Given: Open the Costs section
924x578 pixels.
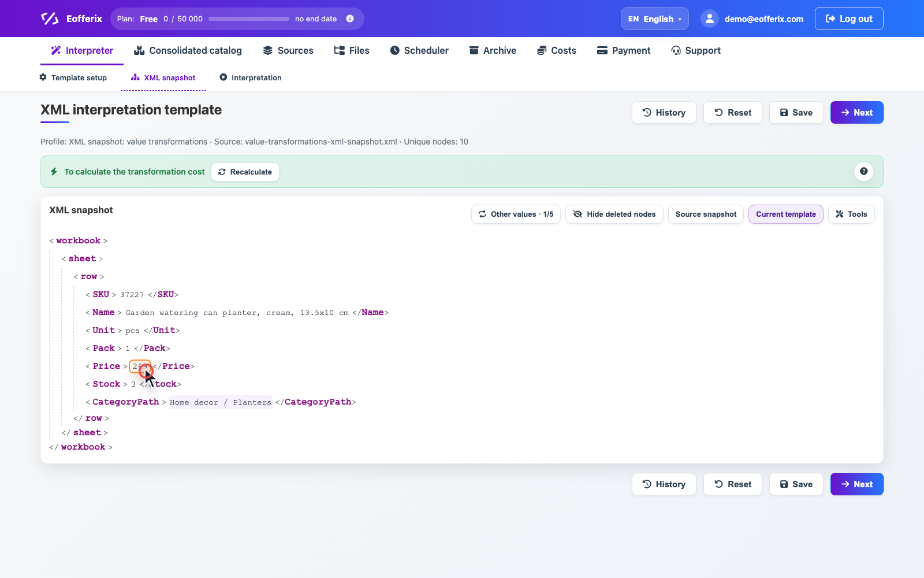Looking at the screenshot, I should (557, 50).
